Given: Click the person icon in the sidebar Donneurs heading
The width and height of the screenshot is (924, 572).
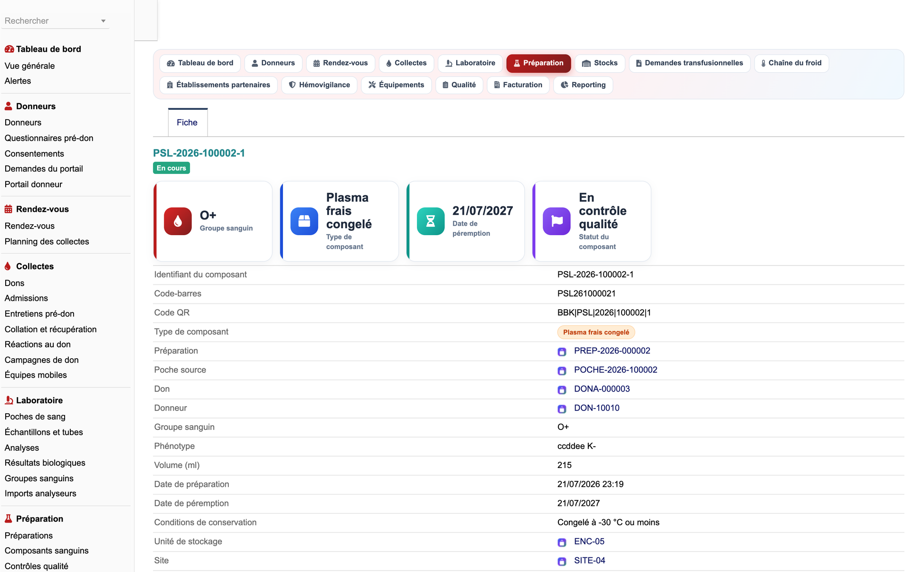Looking at the screenshot, I should coord(8,106).
